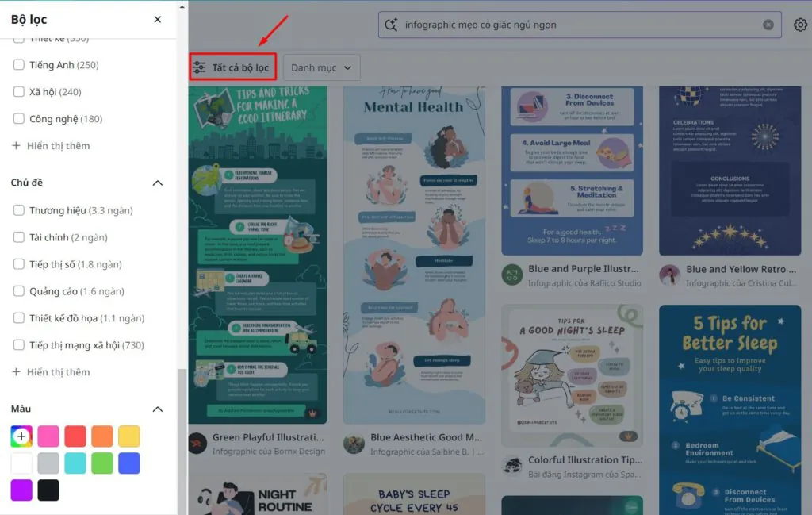The width and height of the screenshot is (812, 515).
Task: Pick the gray color swatch
Action: click(48, 463)
